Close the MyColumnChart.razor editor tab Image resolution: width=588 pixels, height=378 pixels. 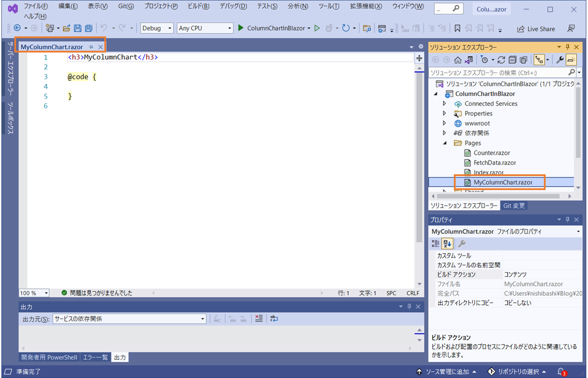pos(100,47)
